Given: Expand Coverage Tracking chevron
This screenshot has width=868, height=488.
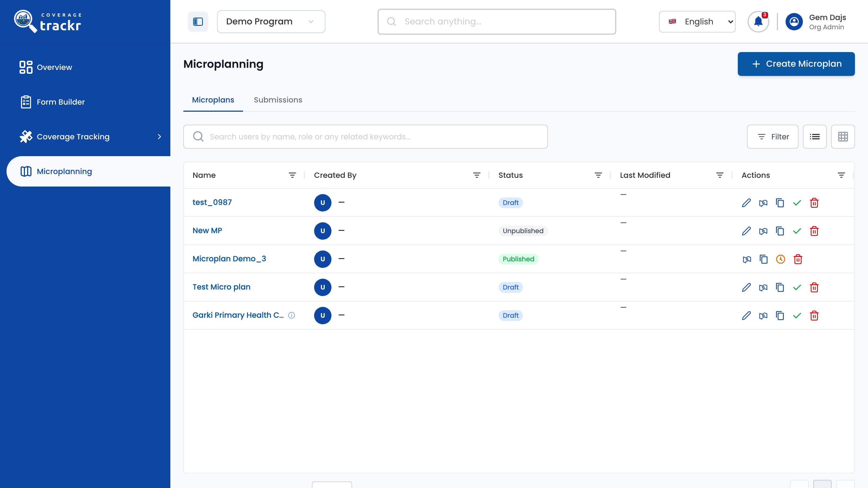Looking at the screenshot, I should click(159, 137).
